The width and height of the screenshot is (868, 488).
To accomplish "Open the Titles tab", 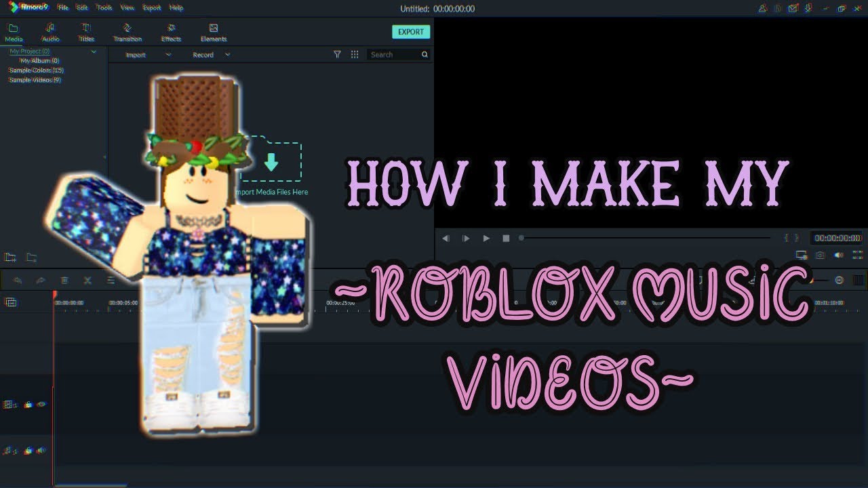I will tap(87, 33).
